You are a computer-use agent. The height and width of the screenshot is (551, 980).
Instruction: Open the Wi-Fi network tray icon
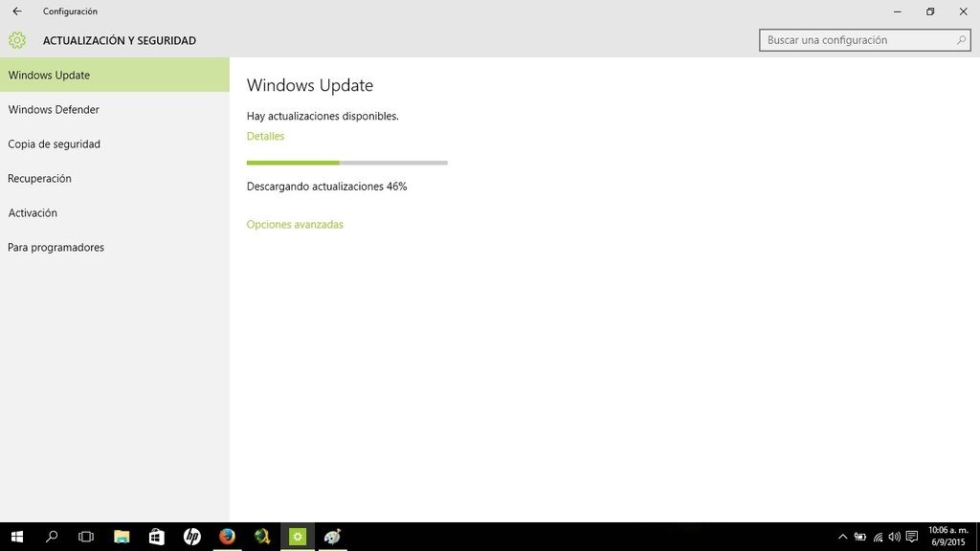879,537
